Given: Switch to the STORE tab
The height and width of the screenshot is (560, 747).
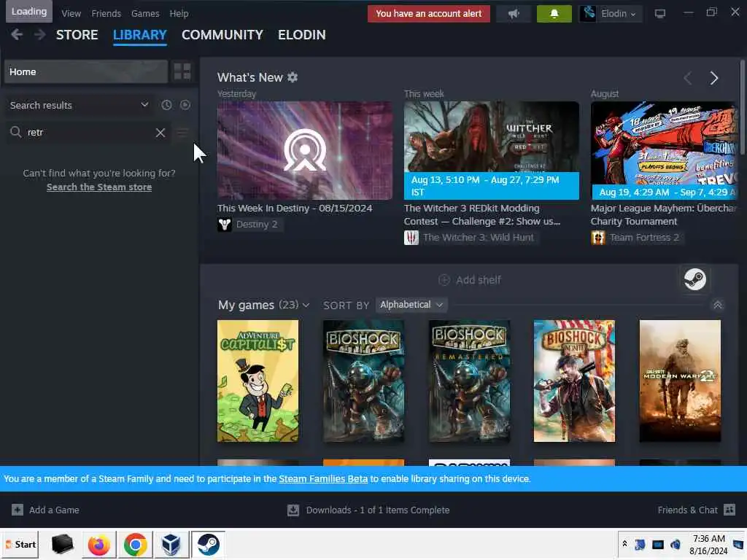Looking at the screenshot, I should [x=77, y=35].
